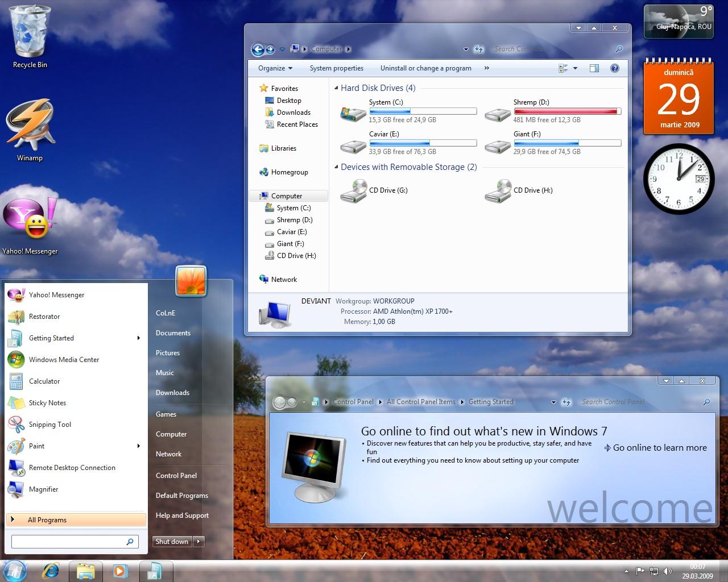Open Control Panel address bar history dropdown
728x582 pixels.
tap(553, 402)
